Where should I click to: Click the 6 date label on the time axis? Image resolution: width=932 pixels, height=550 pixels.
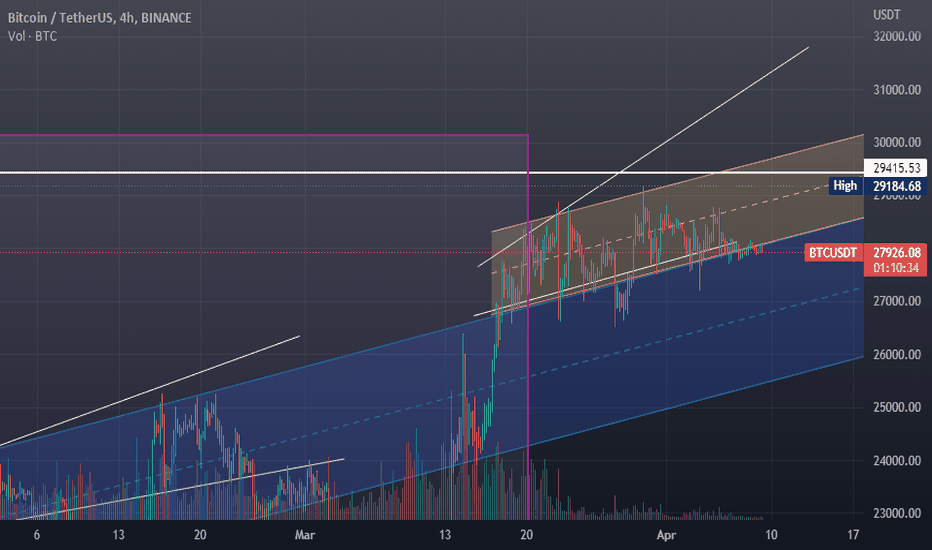pos(37,535)
